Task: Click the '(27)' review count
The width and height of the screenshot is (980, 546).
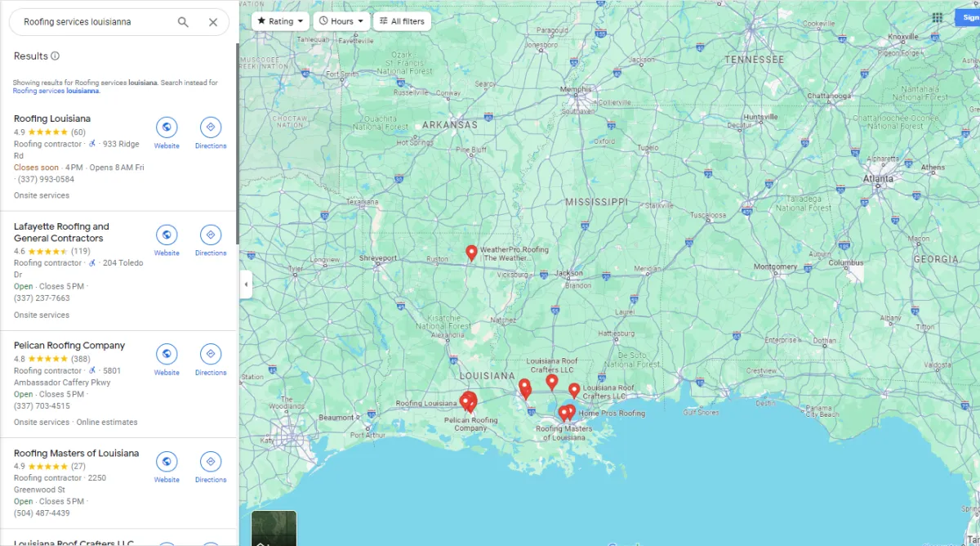Action: point(78,466)
